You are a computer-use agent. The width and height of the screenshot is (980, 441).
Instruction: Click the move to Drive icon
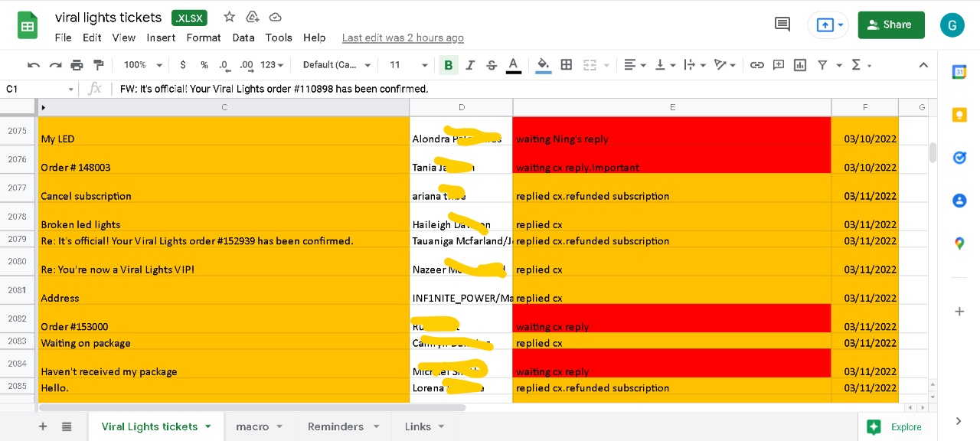(252, 17)
